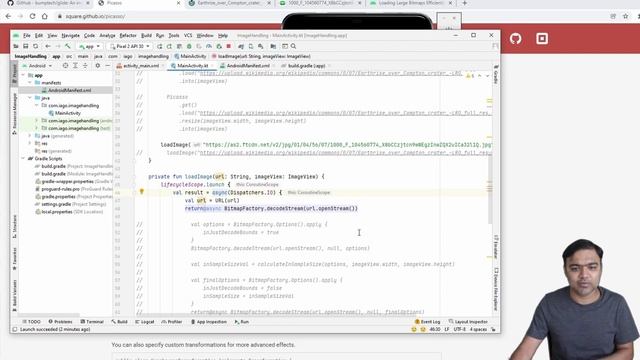The image size is (640, 360).
Task: Click the yellow lightbulb intention icon
Action: click(x=142, y=191)
